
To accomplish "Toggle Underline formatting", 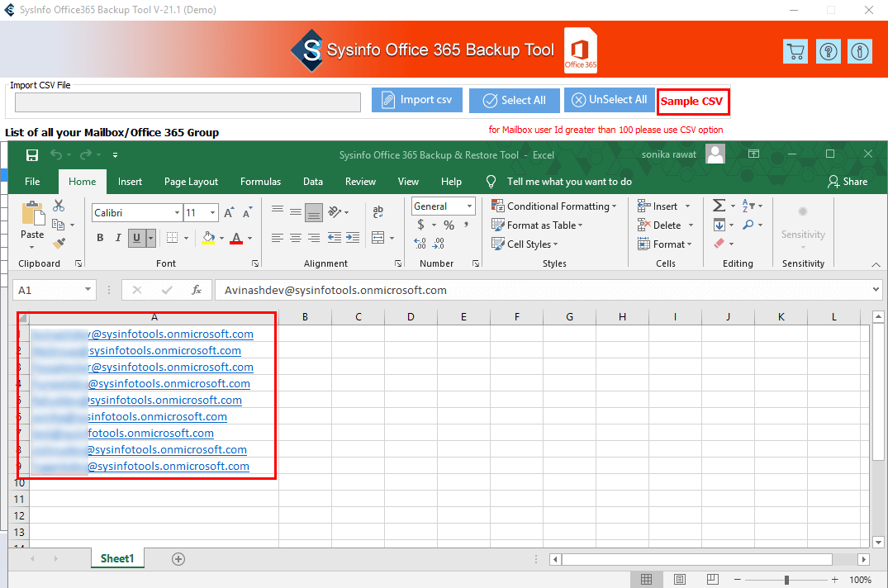I will 136,238.
